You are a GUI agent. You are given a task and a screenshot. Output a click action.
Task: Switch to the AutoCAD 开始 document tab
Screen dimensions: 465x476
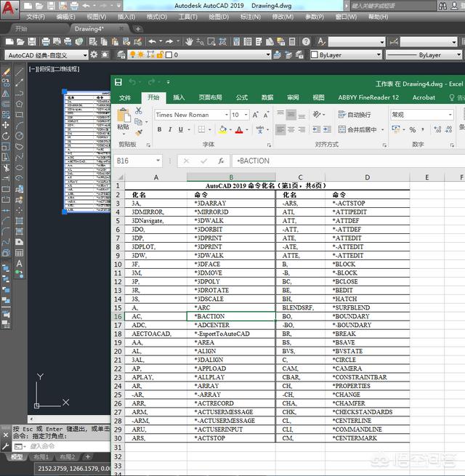[21, 29]
